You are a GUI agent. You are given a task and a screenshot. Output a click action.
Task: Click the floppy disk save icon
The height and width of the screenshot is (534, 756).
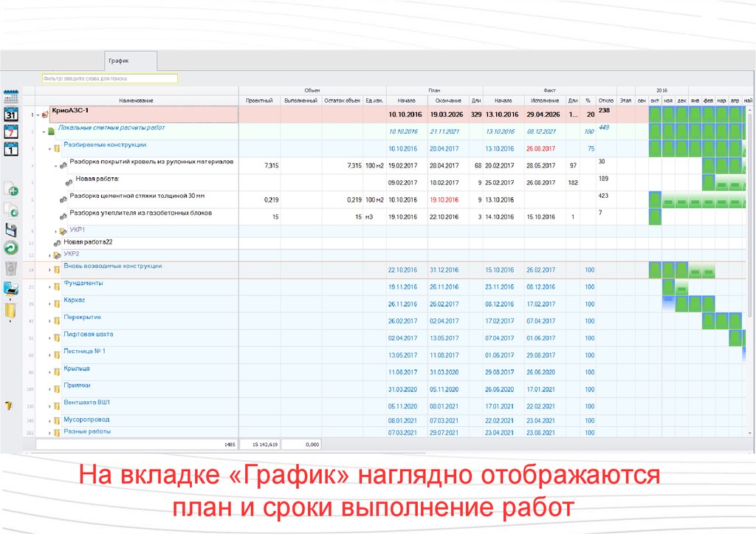coord(11,229)
